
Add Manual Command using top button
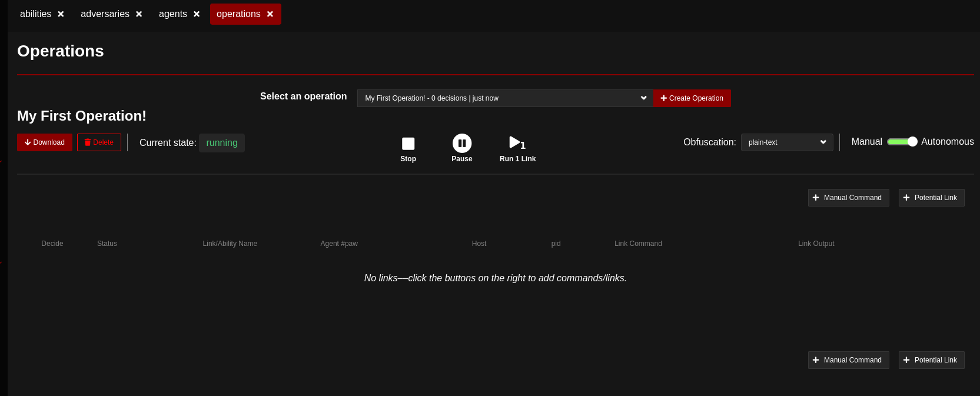click(848, 198)
